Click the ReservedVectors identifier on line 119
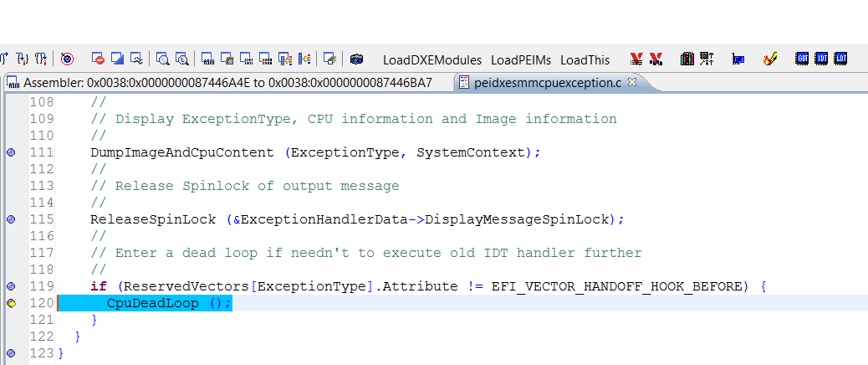868x365 pixels. [x=186, y=287]
